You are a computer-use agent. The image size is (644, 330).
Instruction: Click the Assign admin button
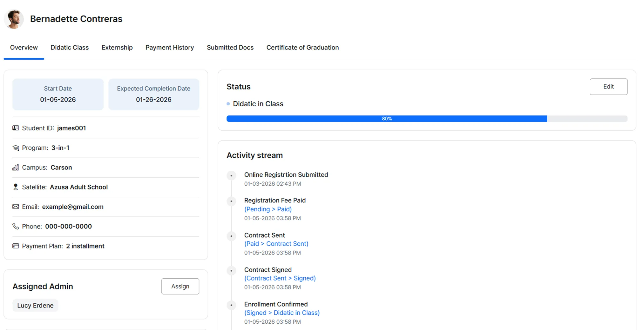(180, 286)
